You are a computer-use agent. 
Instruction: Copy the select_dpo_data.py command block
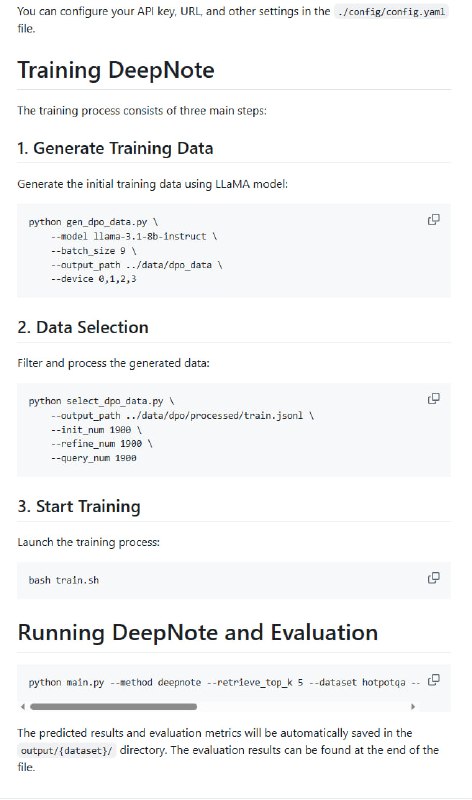pos(433,399)
